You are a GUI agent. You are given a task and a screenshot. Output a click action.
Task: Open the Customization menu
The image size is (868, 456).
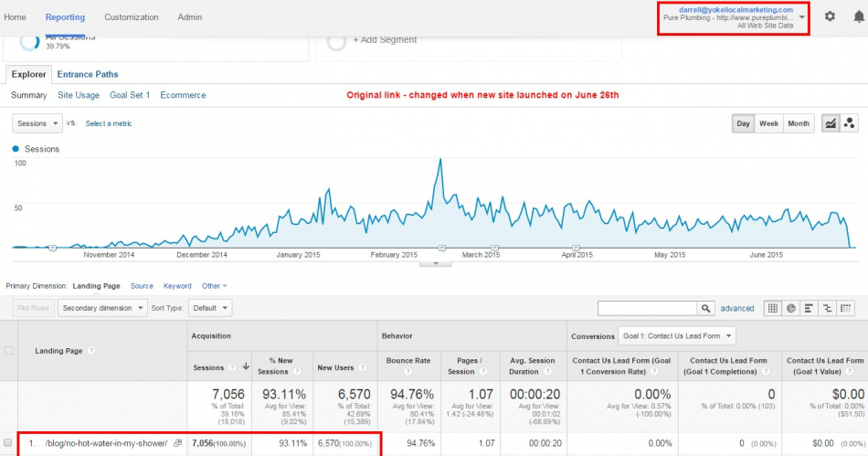[x=131, y=17]
